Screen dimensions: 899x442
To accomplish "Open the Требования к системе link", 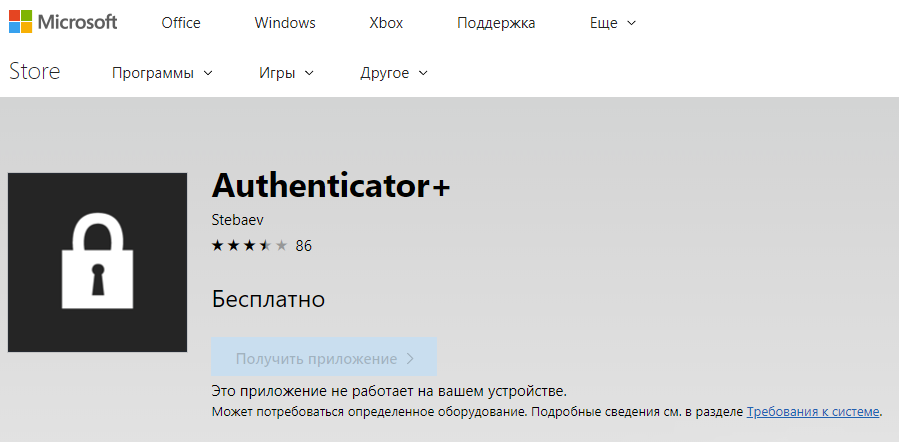I will [812, 412].
